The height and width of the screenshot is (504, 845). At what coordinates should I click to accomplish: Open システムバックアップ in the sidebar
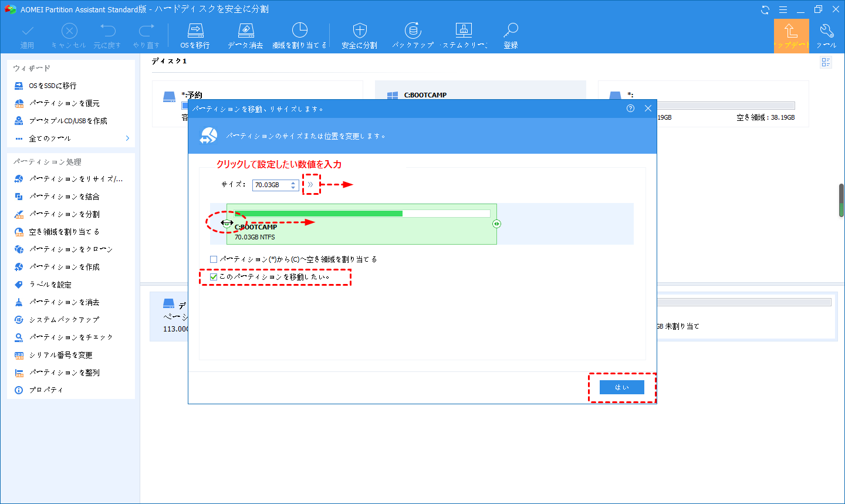pyautogui.click(x=56, y=320)
